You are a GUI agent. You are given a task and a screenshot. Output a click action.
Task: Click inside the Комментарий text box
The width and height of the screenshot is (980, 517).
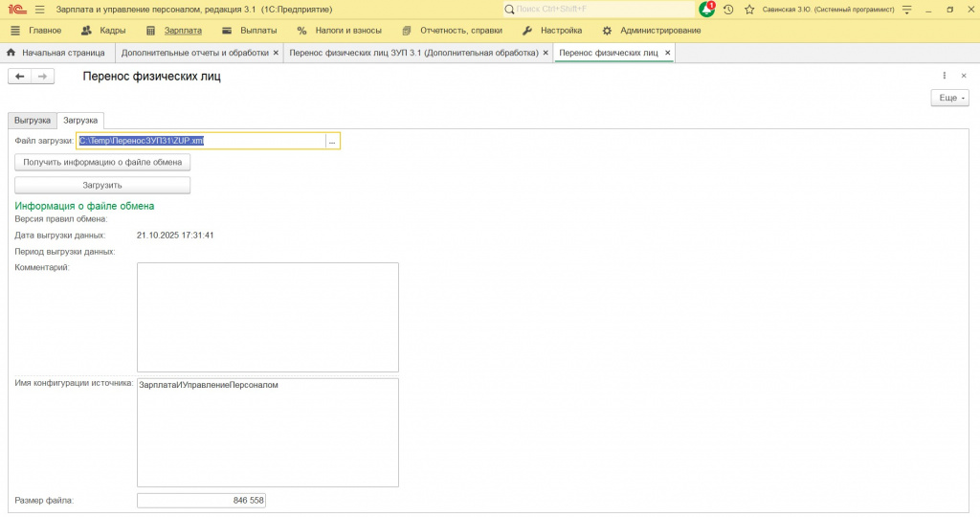pyautogui.click(x=268, y=317)
